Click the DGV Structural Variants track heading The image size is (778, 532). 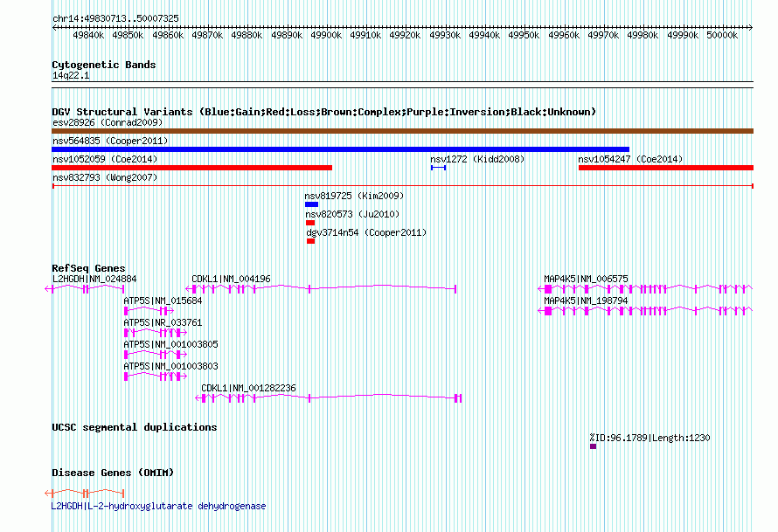[x=324, y=112]
